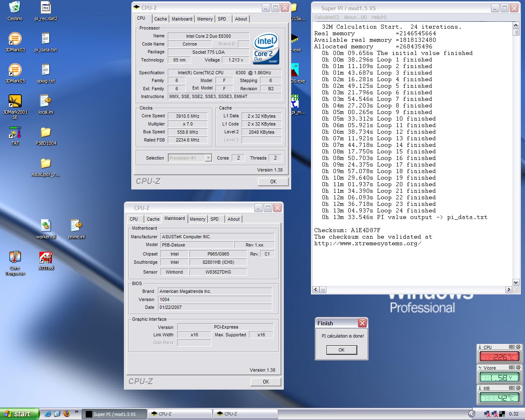
Task: Close the Vcore voltage gadget
Action: 518,367
